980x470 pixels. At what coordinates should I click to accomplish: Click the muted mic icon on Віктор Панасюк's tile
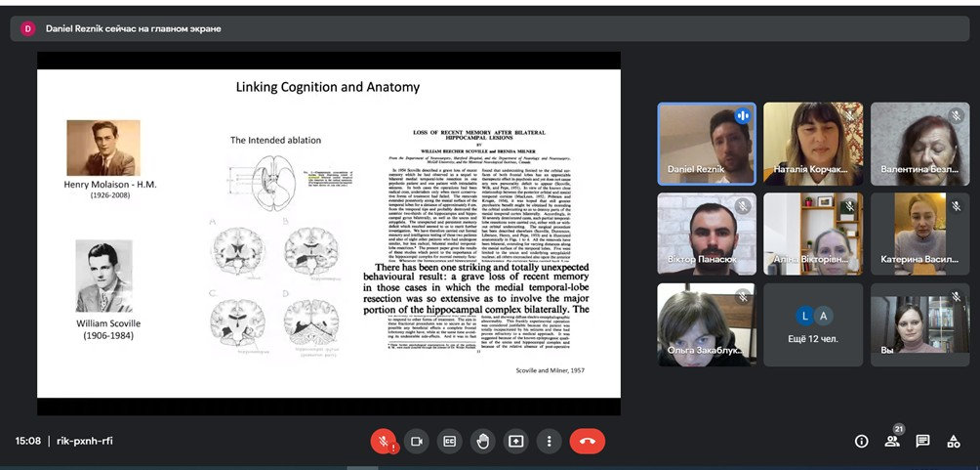(743, 206)
